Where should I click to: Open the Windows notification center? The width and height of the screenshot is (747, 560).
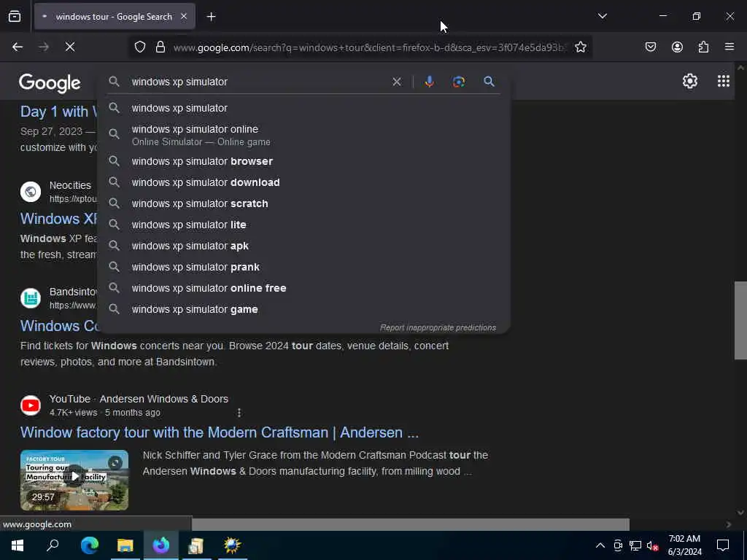tap(723, 545)
